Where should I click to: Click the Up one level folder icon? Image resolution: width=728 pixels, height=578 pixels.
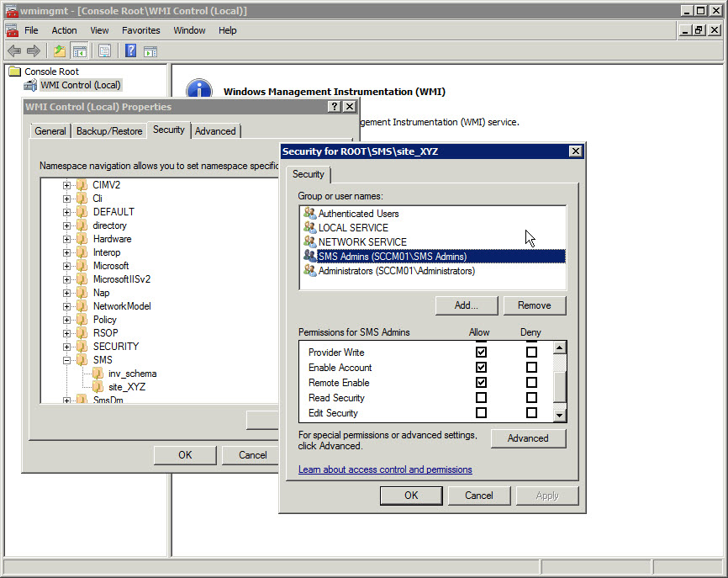60,51
